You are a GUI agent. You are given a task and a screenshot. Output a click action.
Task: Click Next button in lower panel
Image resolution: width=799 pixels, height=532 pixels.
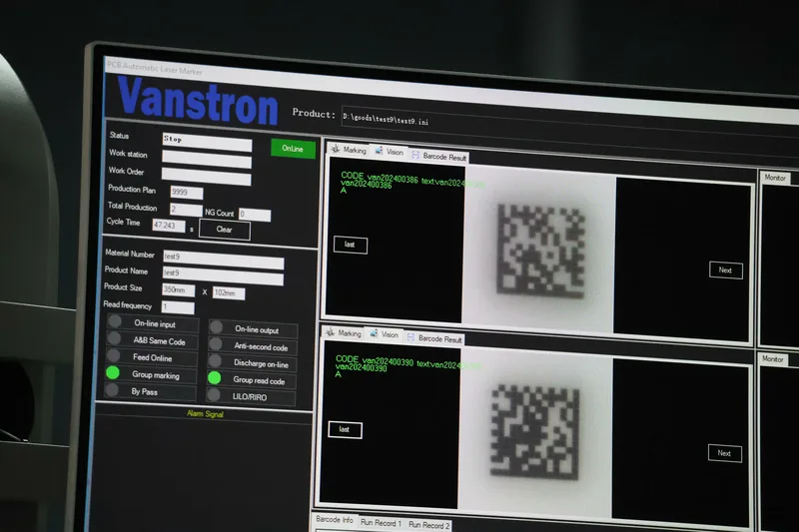tap(725, 453)
